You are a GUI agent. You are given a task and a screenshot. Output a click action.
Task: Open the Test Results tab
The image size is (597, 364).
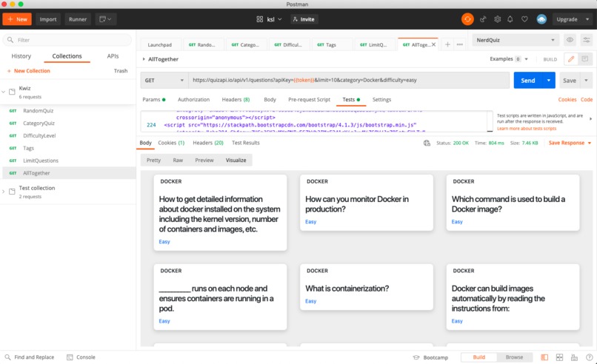pos(246,143)
